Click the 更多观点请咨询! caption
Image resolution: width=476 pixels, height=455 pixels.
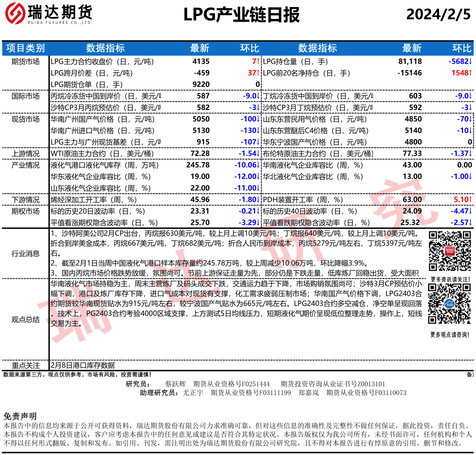(x=450, y=335)
